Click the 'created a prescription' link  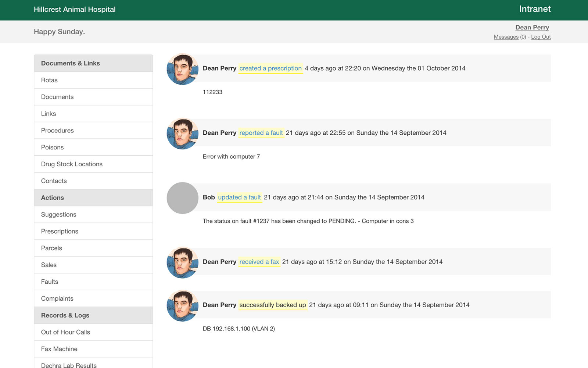pyautogui.click(x=270, y=68)
